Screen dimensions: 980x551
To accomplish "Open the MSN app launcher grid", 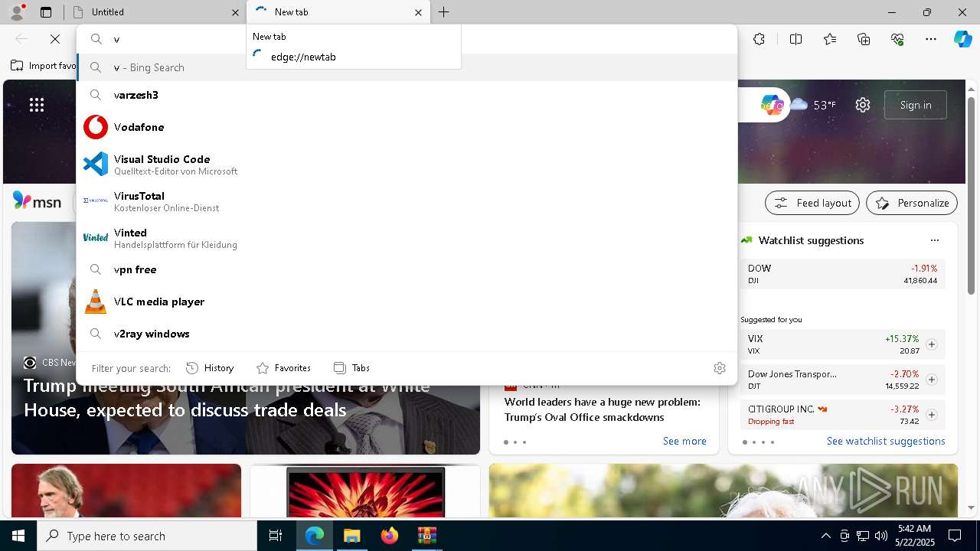I will [x=37, y=105].
